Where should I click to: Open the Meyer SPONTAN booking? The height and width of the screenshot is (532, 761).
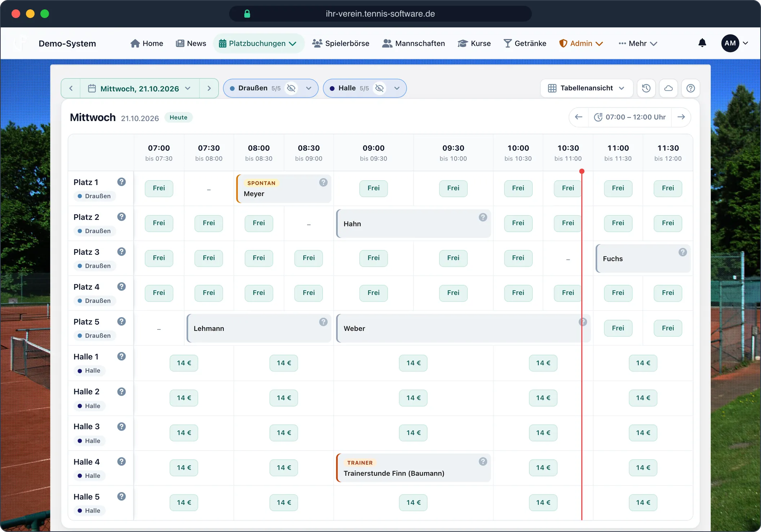(284, 189)
